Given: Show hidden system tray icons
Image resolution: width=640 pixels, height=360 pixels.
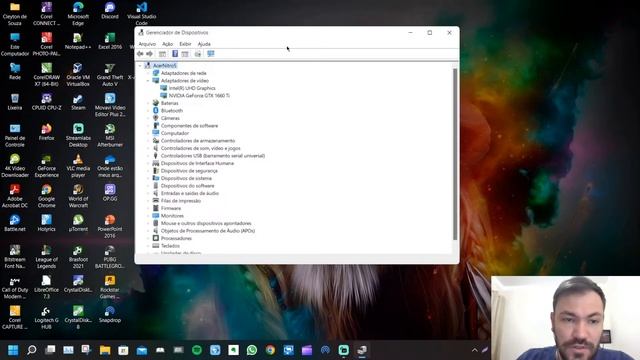Looking at the screenshot, I should 474,350.
